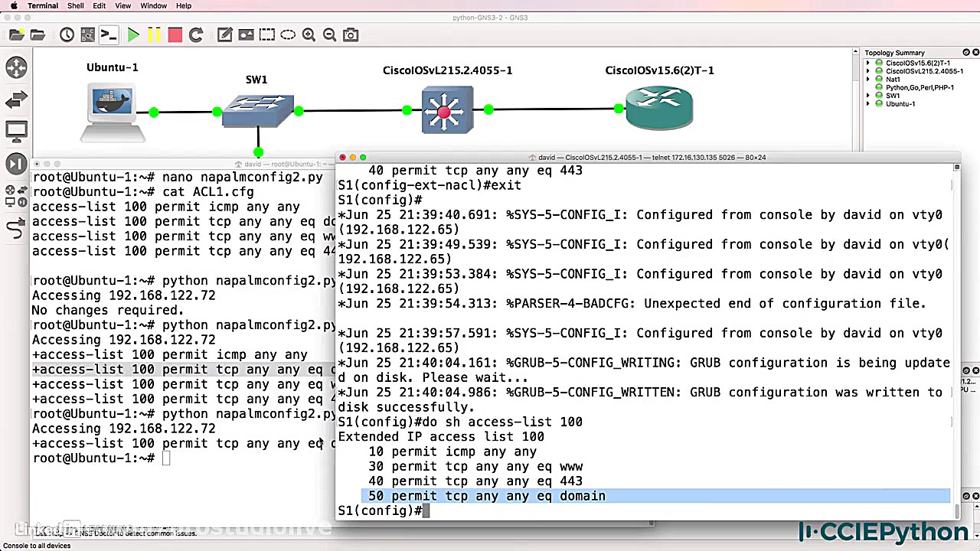
Task: Select Python,Go,Perl,PHP-1 in Topology Summary
Action: (x=920, y=87)
